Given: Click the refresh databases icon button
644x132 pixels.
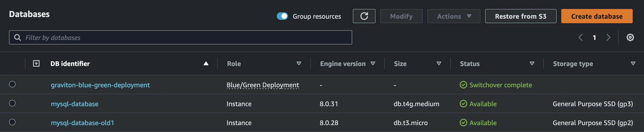Looking at the screenshot, I should tap(364, 16).
